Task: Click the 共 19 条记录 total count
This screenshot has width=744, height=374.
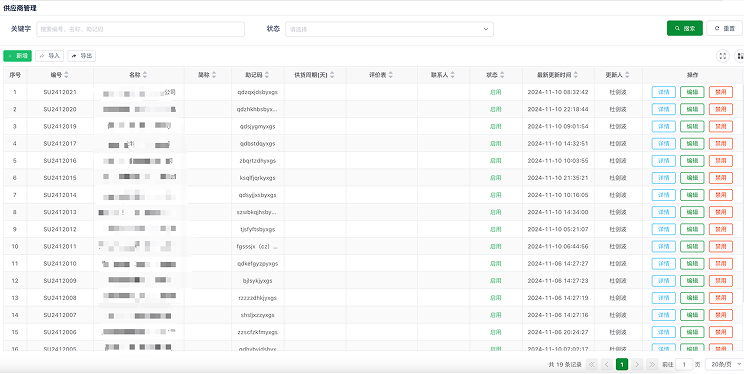Action: point(565,365)
